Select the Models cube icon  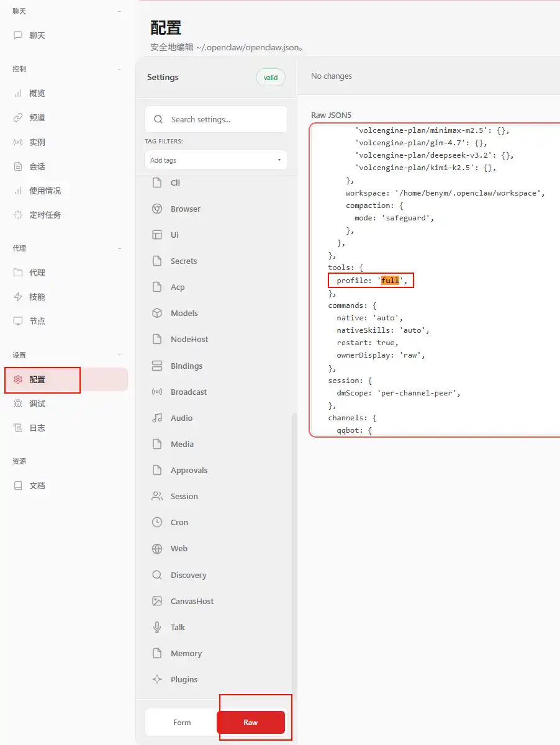(x=157, y=314)
